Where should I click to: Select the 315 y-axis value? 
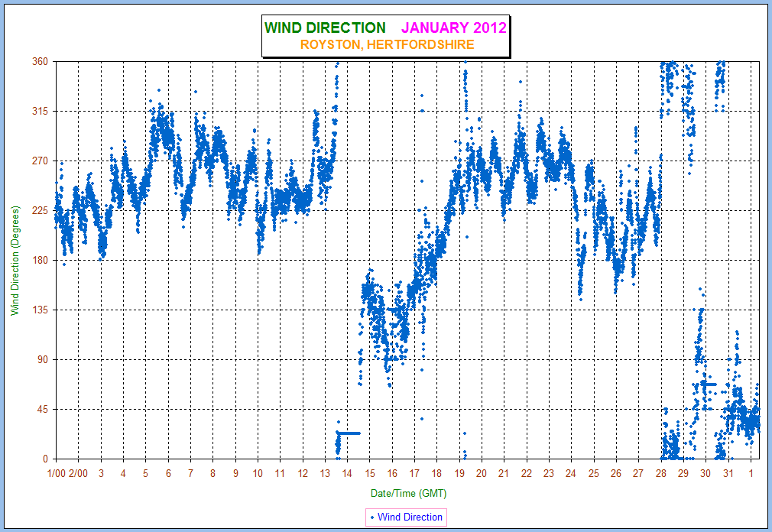coord(41,112)
